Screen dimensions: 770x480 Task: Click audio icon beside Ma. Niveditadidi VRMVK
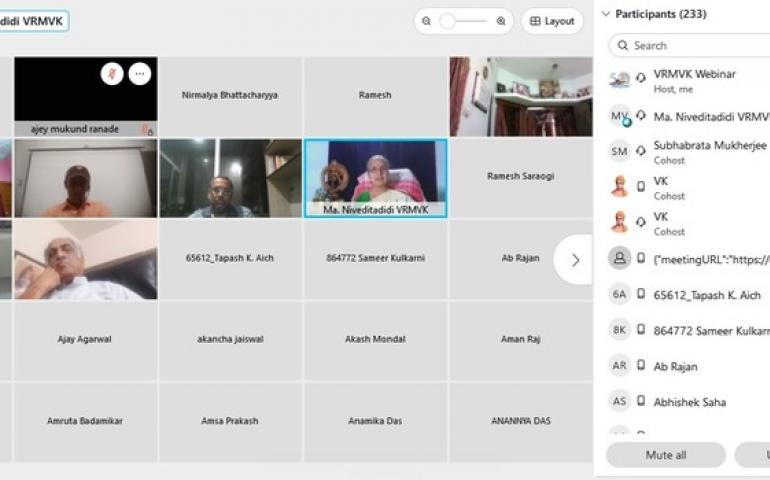641,115
